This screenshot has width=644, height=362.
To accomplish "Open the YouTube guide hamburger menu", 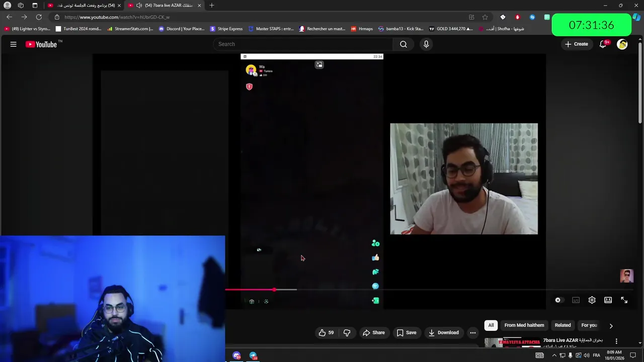I will (14, 44).
